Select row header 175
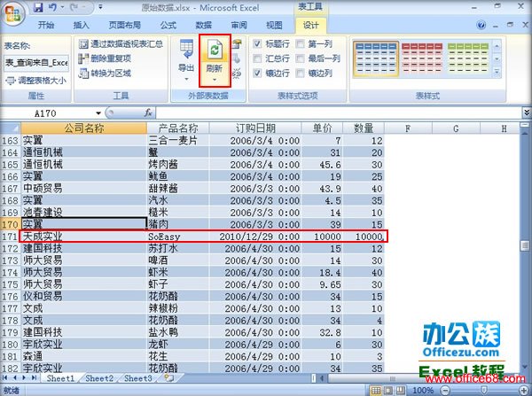This screenshot has height=396, width=532. pos(10,284)
